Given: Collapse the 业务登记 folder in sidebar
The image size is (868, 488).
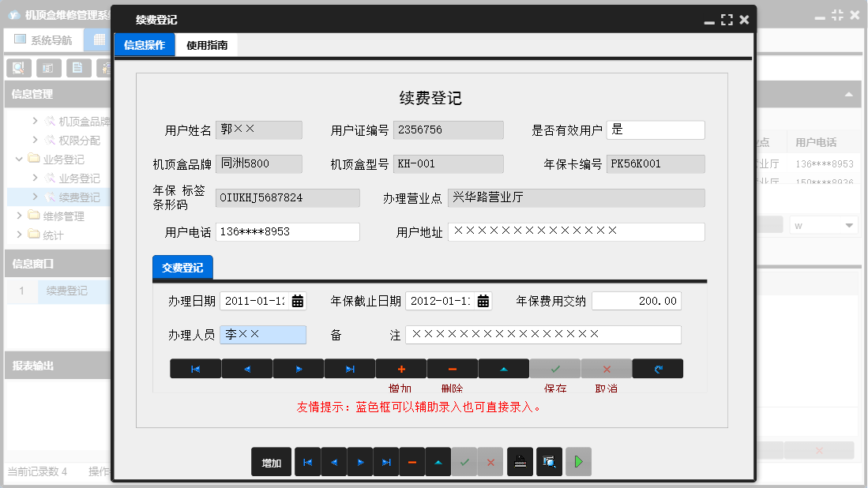Looking at the screenshot, I should [17, 158].
